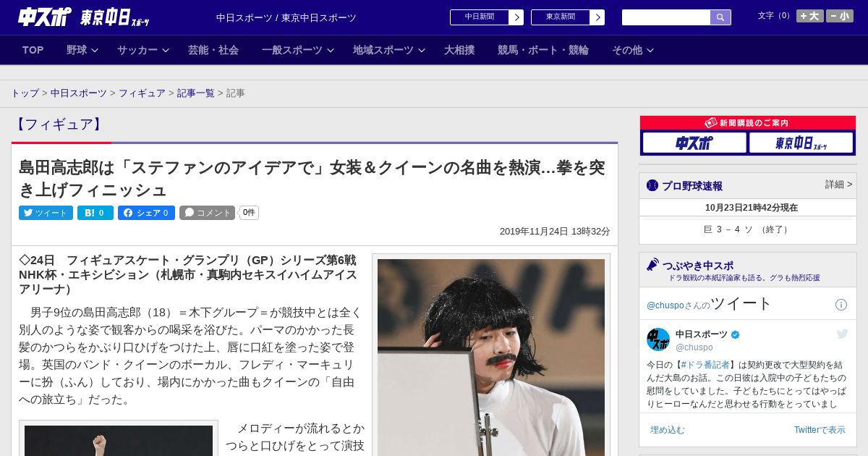Click the プロ野球速報 baseball icon
This screenshot has width=868, height=456.
(x=652, y=186)
